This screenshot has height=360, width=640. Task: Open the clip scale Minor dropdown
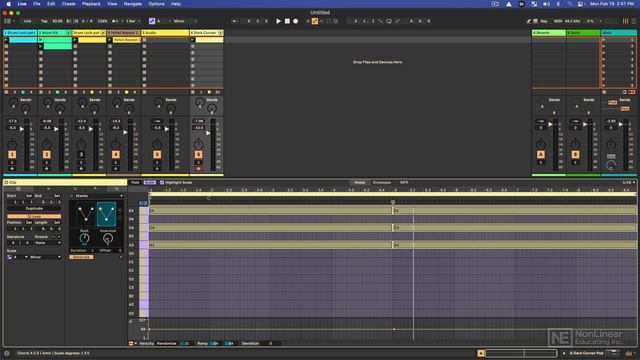coord(45,257)
